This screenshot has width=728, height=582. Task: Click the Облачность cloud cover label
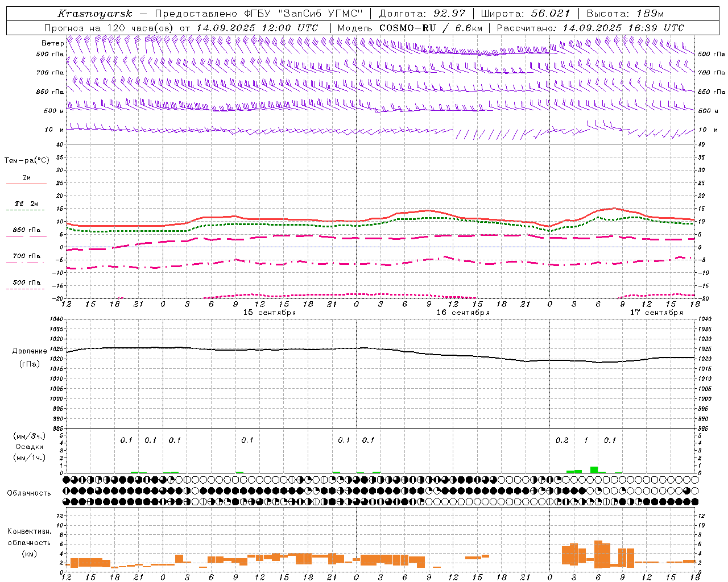[x=29, y=493]
